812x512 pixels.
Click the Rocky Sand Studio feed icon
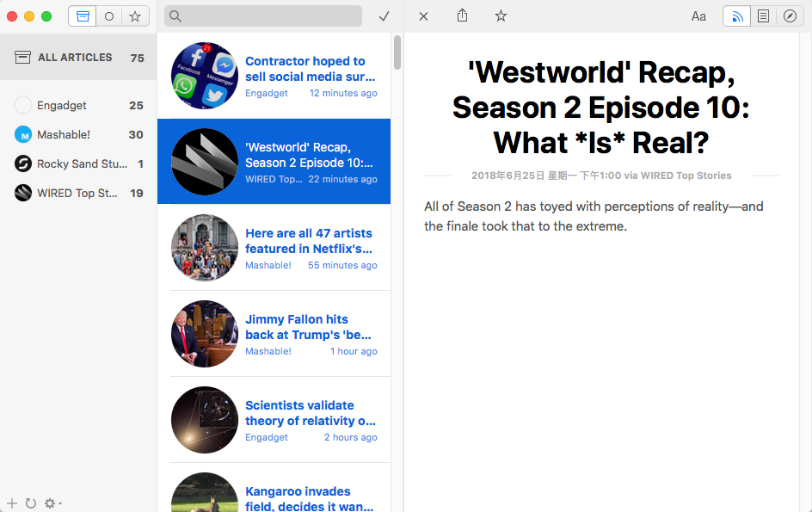[x=22, y=163]
